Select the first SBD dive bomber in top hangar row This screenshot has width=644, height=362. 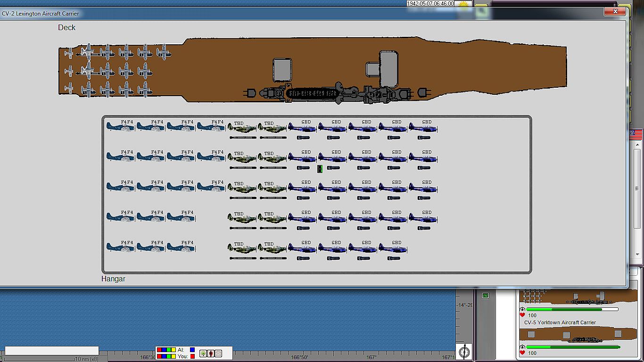pyautogui.click(x=302, y=126)
